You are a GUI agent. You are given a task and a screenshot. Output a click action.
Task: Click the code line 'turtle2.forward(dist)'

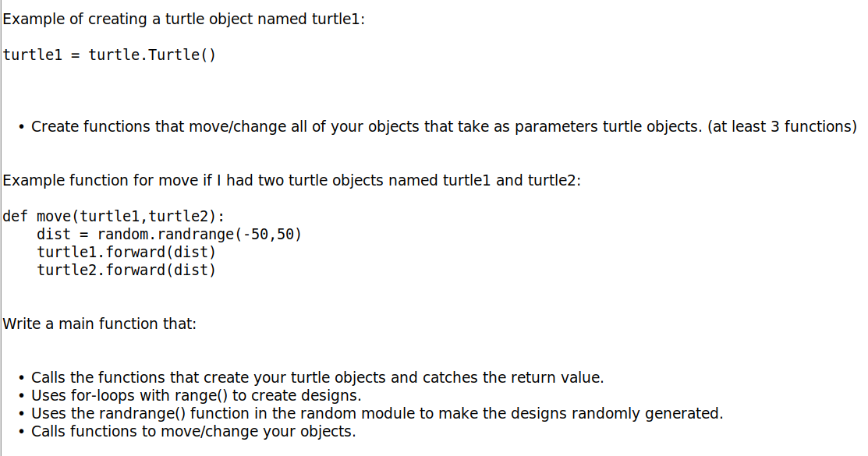coord(127,270)
